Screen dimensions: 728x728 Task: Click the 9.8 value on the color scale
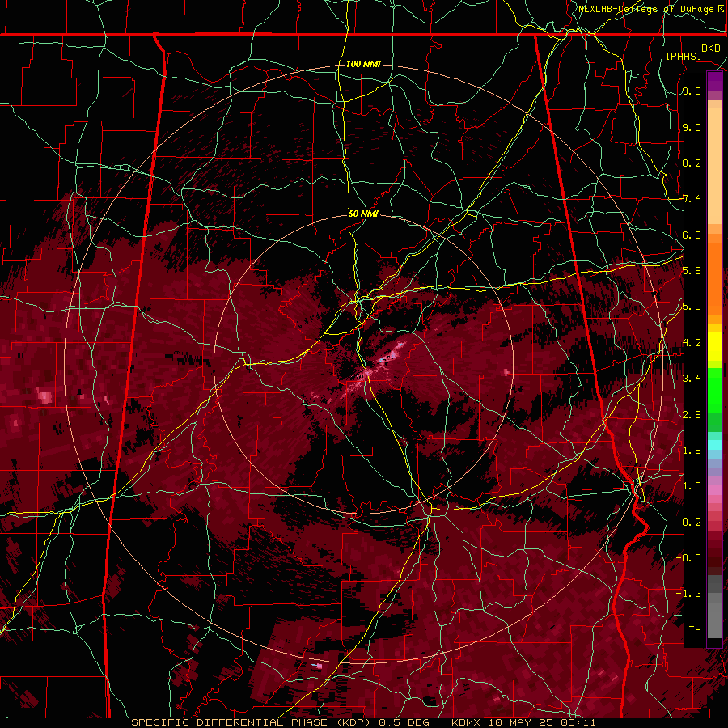pyautogui.click(x=692, y=91)
